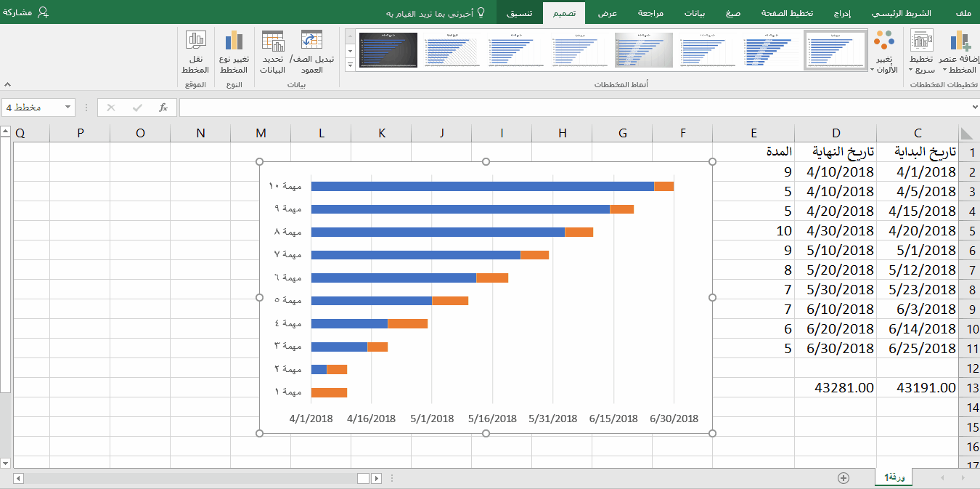Screen dimensions: 980x489
Task: Click the تصميم (Design) tab
Action: (564, 13)
